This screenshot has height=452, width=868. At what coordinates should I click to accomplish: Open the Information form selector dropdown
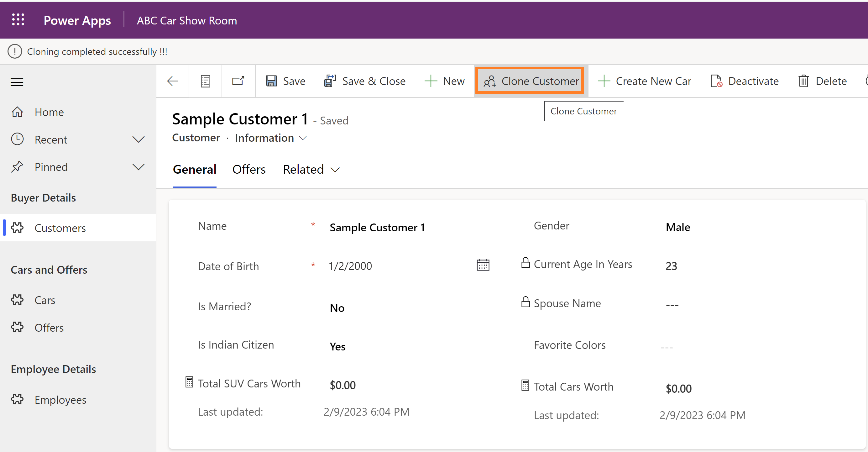[303, 138]
